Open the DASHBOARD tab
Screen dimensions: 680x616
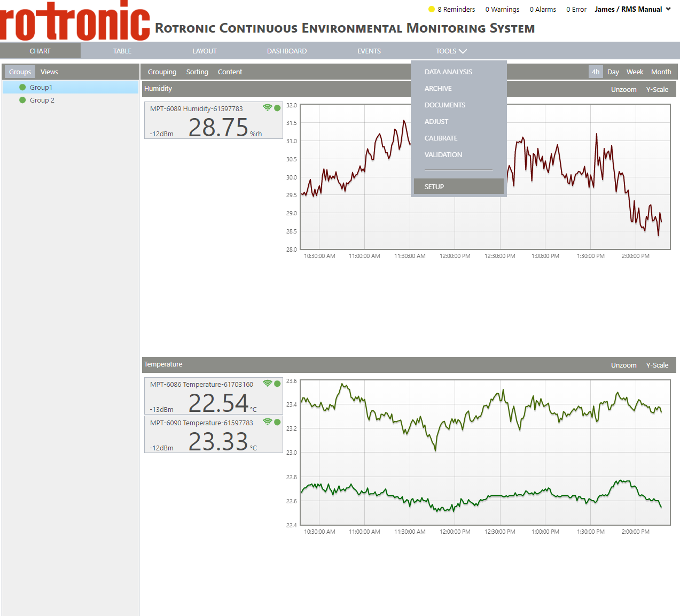pyautogui.click(x=287, y=51)
